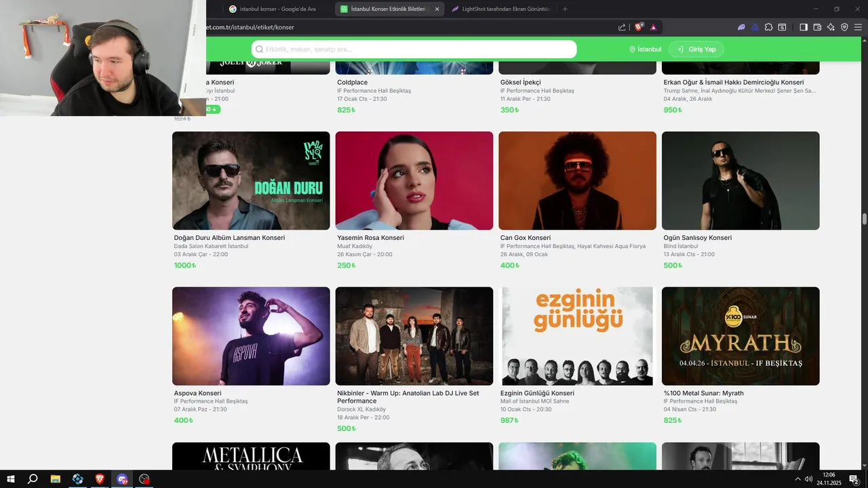Open the OBS Studio taskbar icon

pyautogui.click(x=144, y=479)
